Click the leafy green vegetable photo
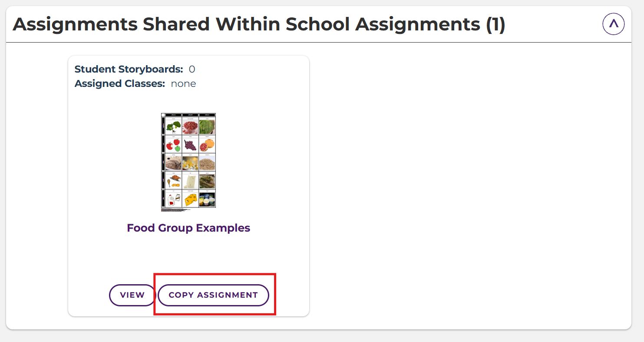 point(207,126)
